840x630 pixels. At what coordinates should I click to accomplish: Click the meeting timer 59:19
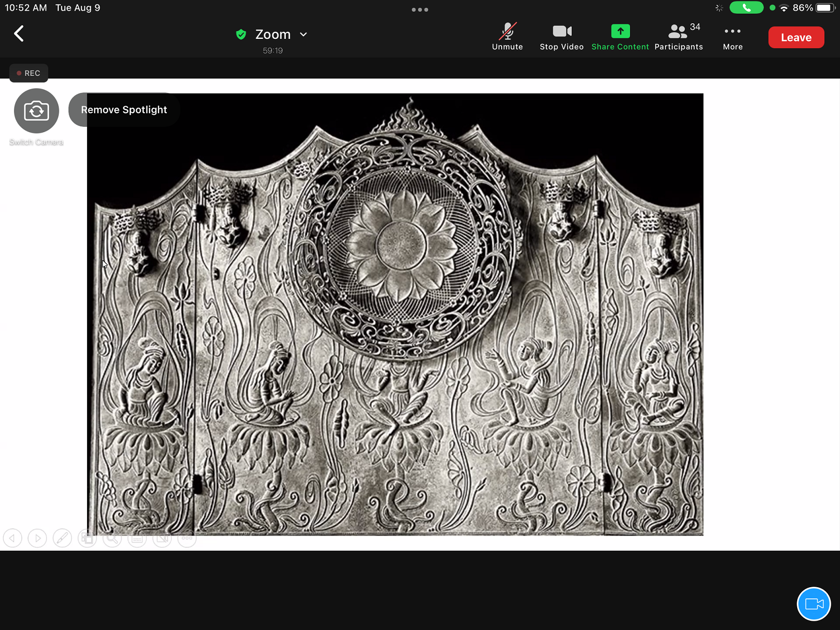click(x=273, y=51)
